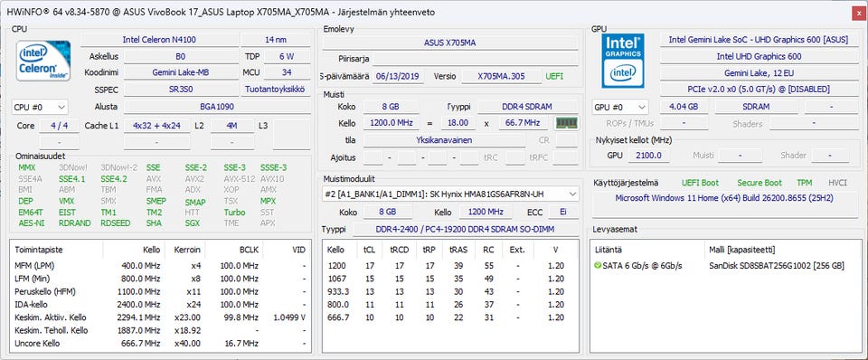Viewport: 868px width, 360px height.
Task: Click the 1067 memory timing row
Action: pyautogui.click(x=450, y=279)
